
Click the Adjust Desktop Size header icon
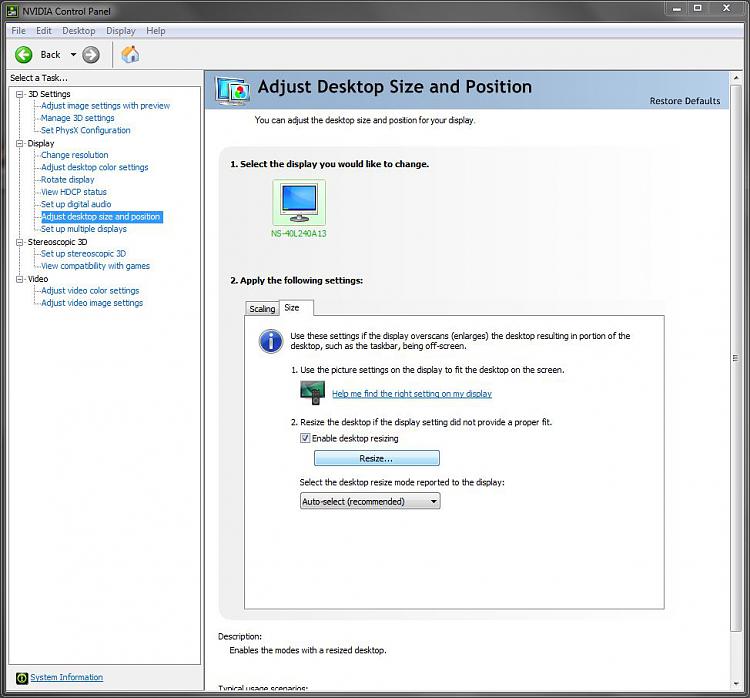pos(232,90)
